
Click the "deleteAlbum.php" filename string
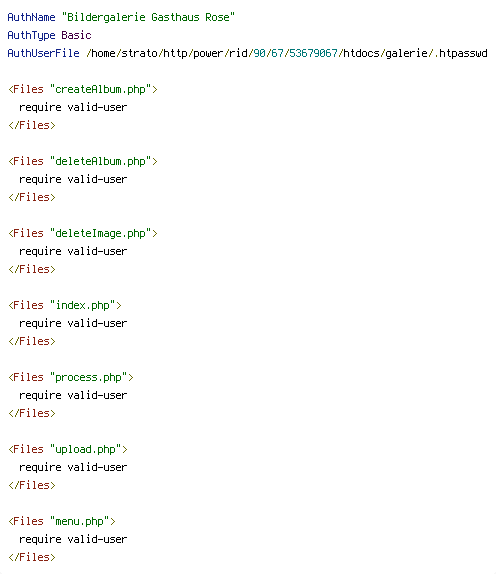(100, 161)
